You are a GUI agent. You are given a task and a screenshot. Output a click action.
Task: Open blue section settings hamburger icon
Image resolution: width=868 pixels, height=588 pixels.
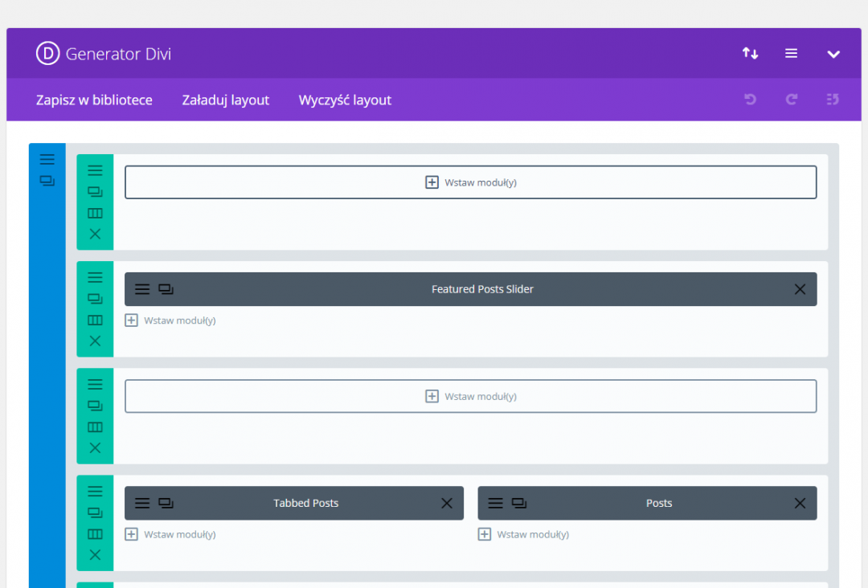[x=47, y=159]
